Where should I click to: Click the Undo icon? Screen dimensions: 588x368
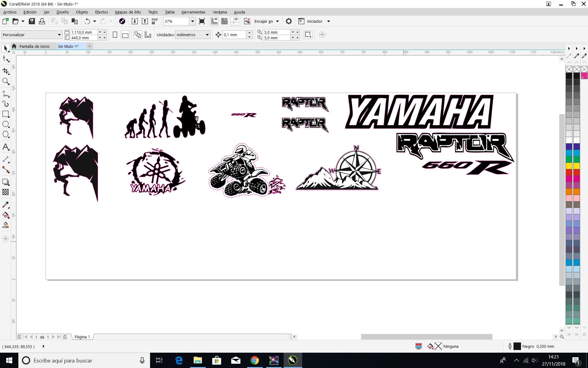[x=87, y=21]
